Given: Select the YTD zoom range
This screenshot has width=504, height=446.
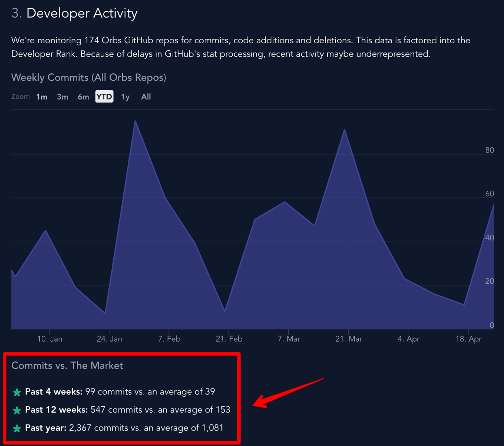Looking at the screenshot, I should click(x=104, y=97).
